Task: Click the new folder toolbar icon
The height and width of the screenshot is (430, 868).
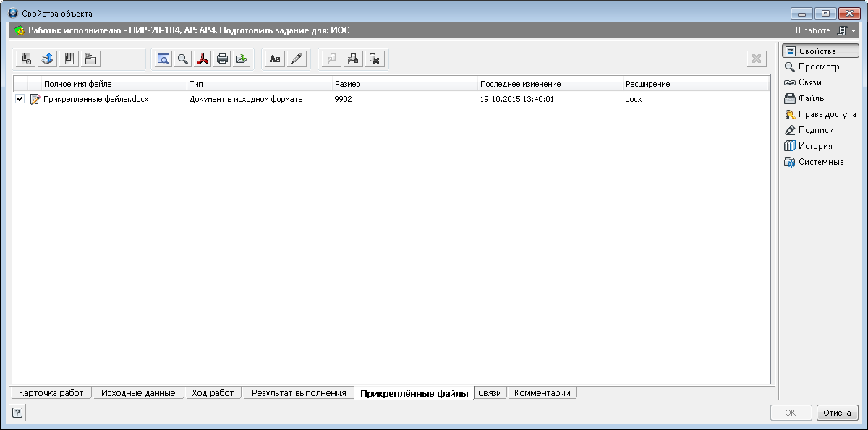Action: point(90,59)
